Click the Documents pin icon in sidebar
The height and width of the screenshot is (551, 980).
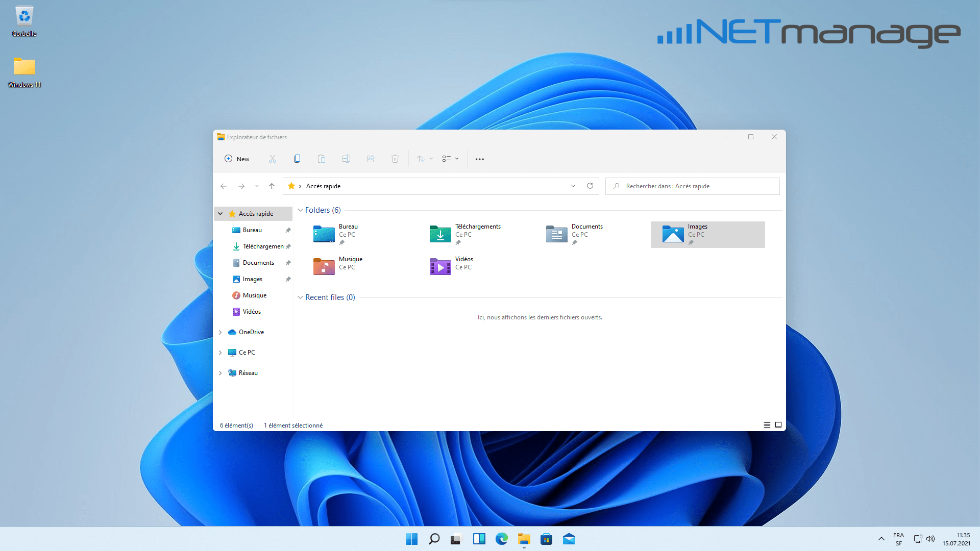coord(288,263)
